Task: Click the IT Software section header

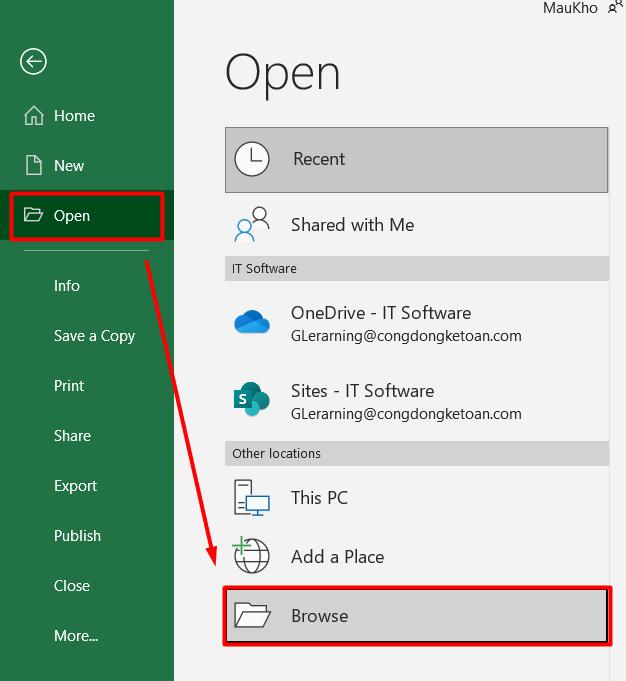Action: point(417,268)
